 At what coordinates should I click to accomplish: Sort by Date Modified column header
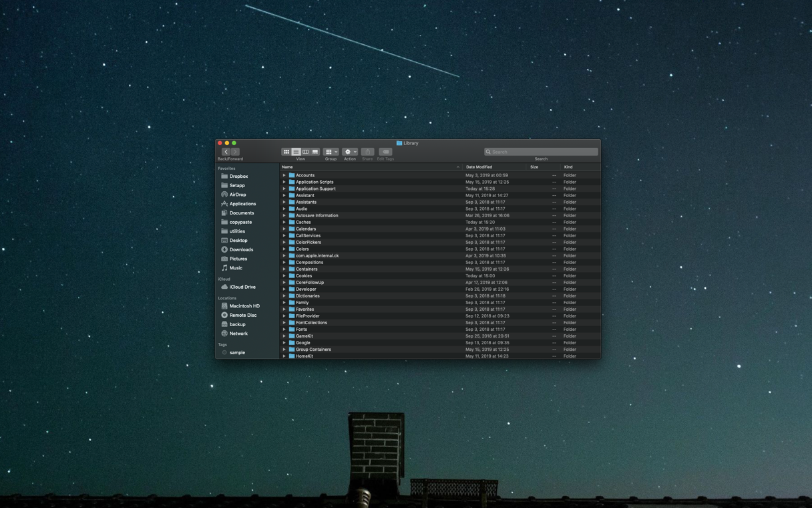coord(479,167)
